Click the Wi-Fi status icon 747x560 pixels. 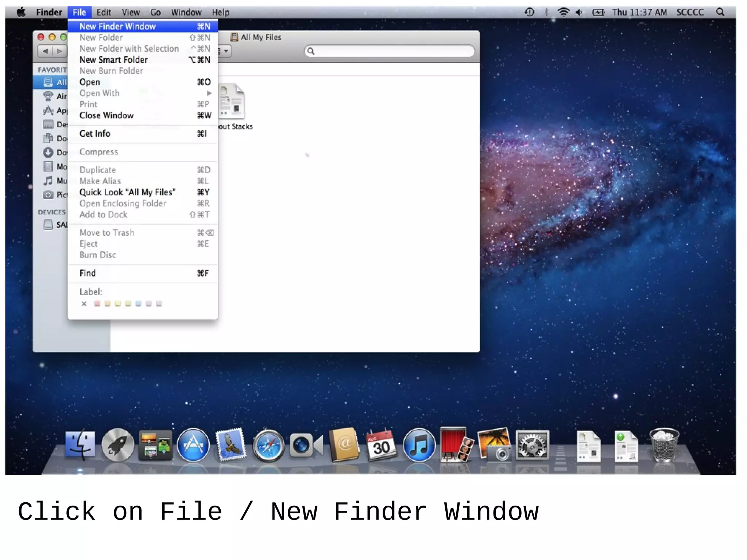point(563,12)
